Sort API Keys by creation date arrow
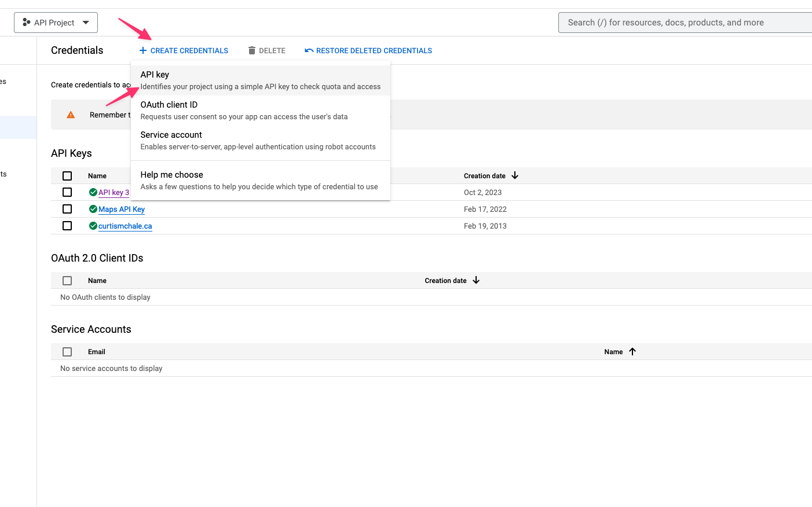The width and height of the screenshot is (812, 507). pyautogui.click(x=515, y=175)
